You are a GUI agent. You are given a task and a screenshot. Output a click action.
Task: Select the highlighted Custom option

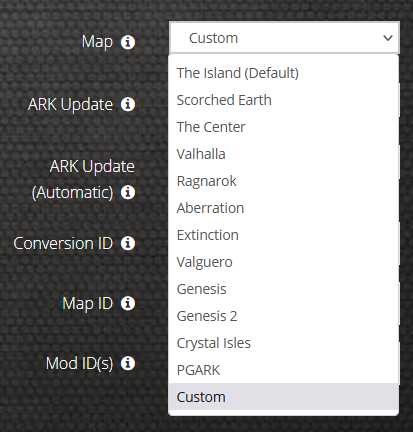[x=284, y=397]
